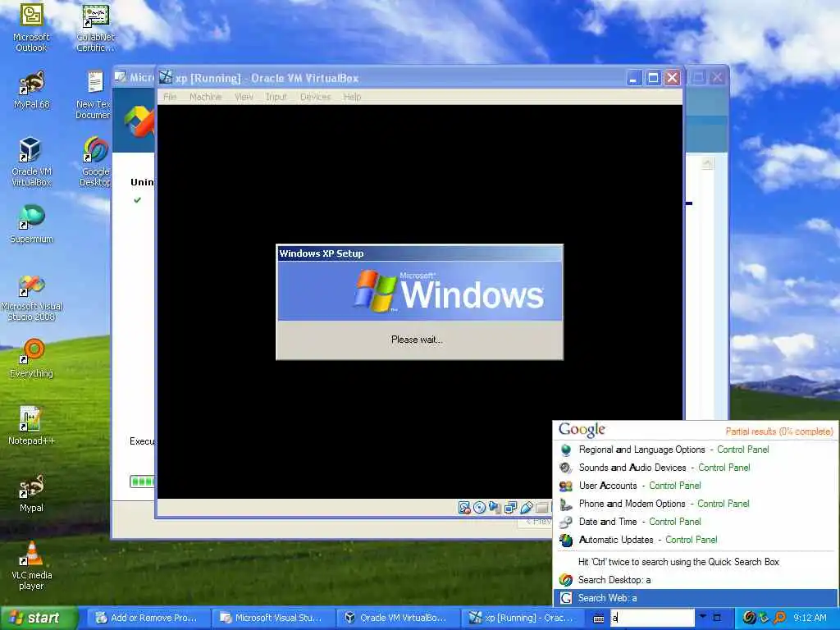Open the Help menu in VirtualBox
The height and width of the screenshot is (630, 840).
352,97
